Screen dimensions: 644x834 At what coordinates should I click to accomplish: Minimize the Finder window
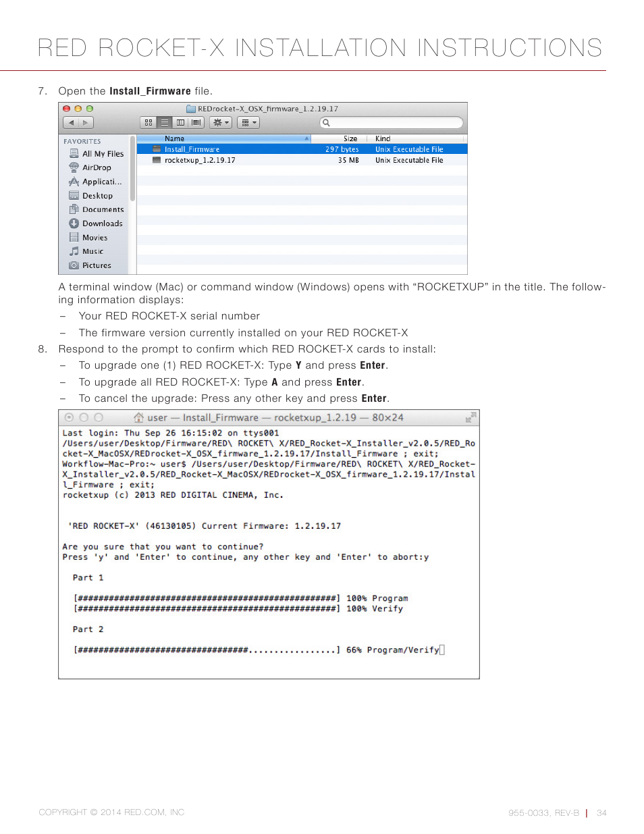(x=78, y=109)
